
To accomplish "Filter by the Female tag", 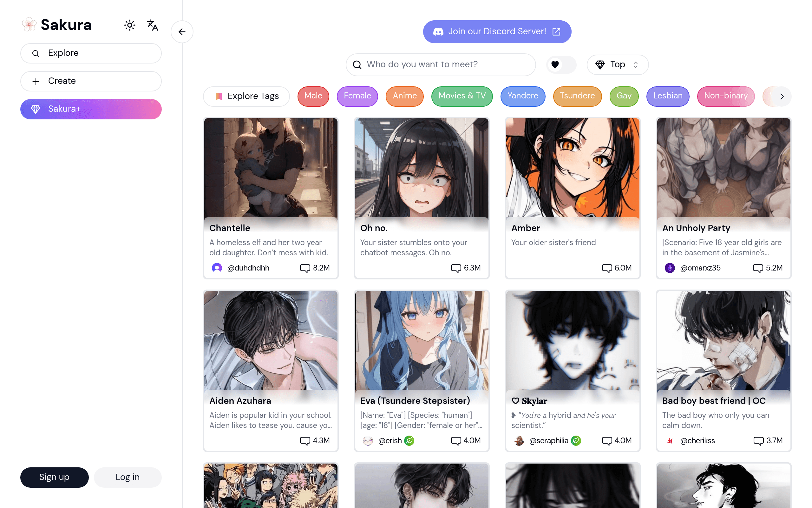I will [x=357, y=97].
